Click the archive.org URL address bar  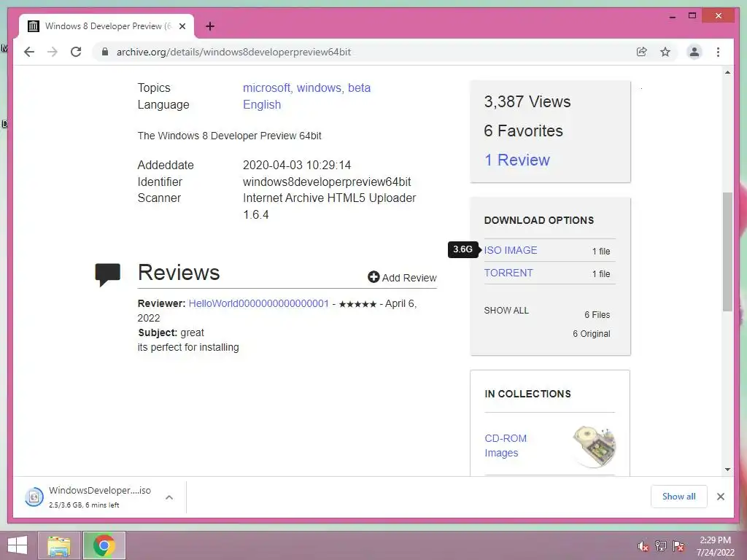pos(233,52)
